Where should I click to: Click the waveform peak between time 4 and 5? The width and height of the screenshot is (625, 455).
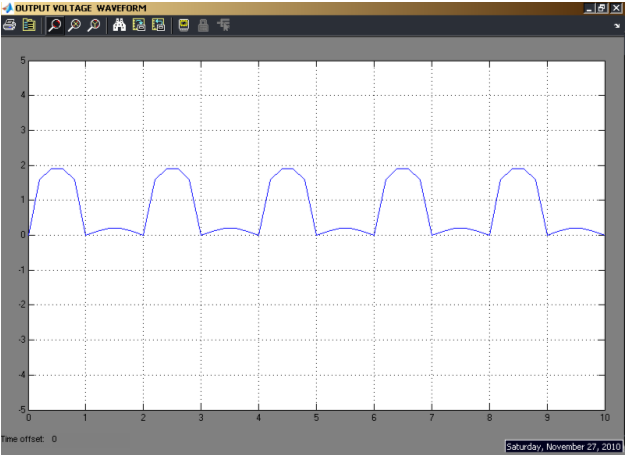288,169
